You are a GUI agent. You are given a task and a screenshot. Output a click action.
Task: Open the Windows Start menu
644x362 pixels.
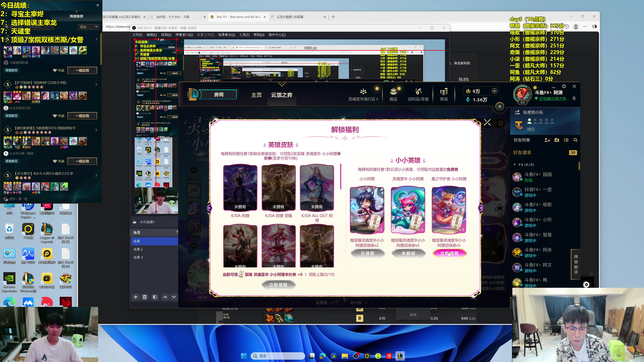[x=244, y=356]
